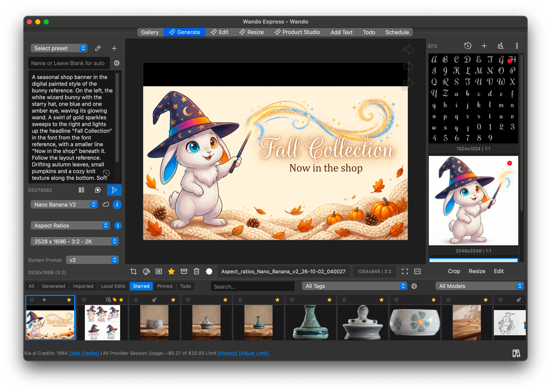Click the cloud icon beside Nano Banana V2
Screen dimensions: 551x392
coord(106,204)
